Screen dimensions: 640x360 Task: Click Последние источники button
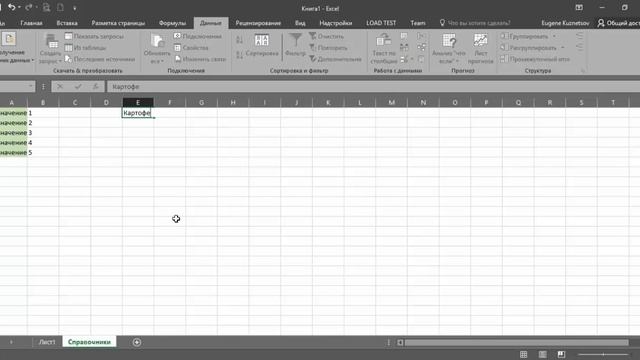(x=100, y=59)
